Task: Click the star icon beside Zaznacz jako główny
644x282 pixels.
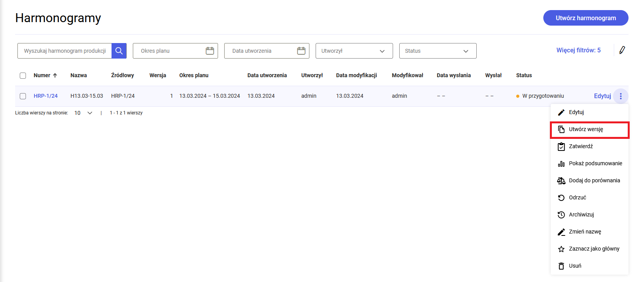Action: 561,249
